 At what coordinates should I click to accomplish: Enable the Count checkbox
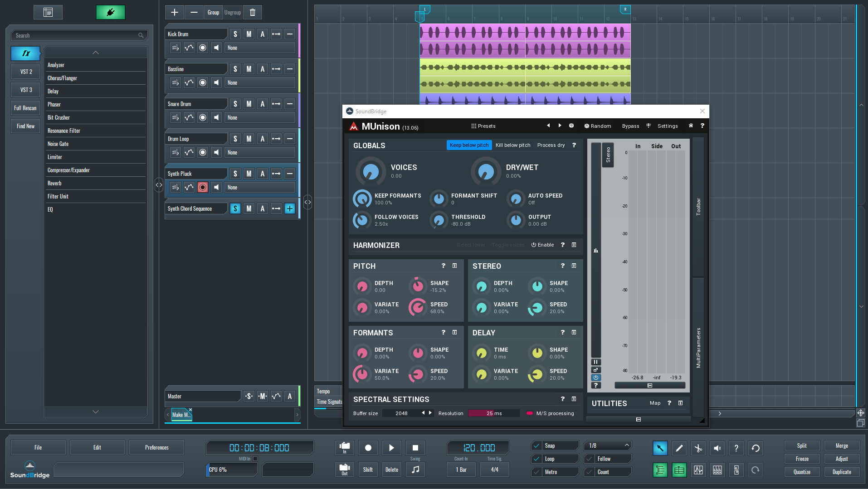click(x=590, y=472)
